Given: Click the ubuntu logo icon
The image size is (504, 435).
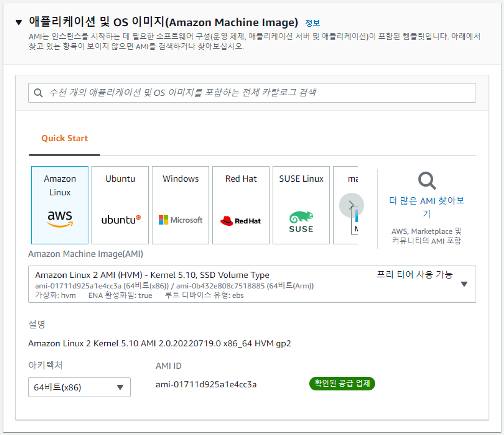Looking at the screenshot, I should point(121,220).
